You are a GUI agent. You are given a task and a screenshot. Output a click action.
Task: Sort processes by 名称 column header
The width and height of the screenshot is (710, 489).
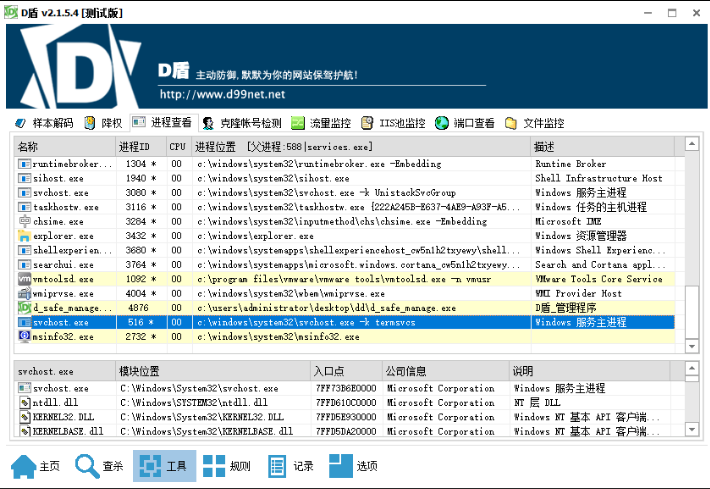(65, 147)
